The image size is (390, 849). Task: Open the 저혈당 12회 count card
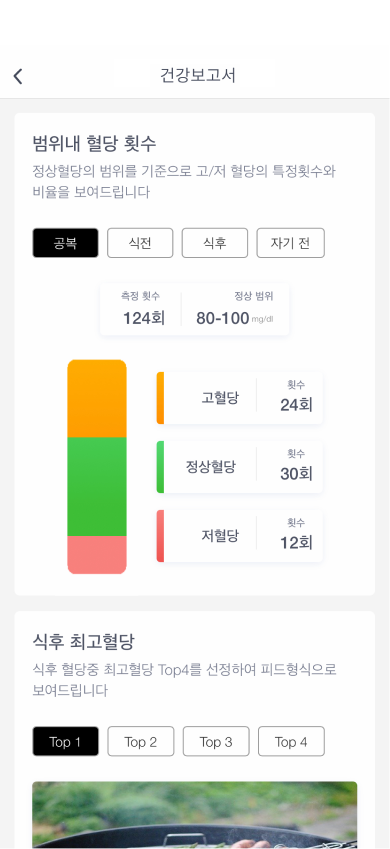pos(239,535)
